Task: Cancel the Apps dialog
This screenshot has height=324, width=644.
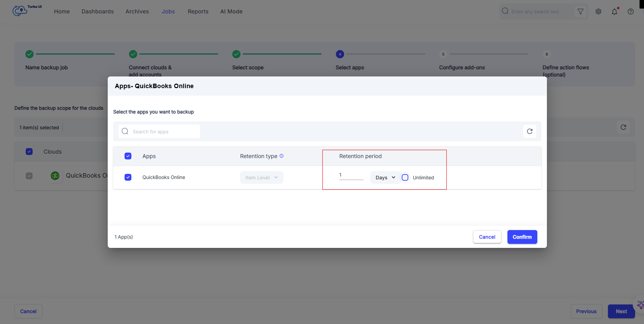Action: tap(487, 237)
